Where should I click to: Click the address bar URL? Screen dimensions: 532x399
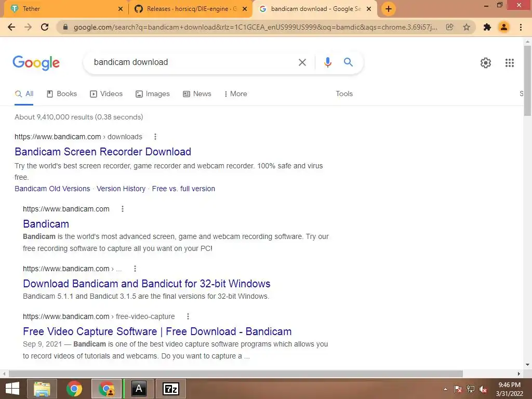pos(255,27)
